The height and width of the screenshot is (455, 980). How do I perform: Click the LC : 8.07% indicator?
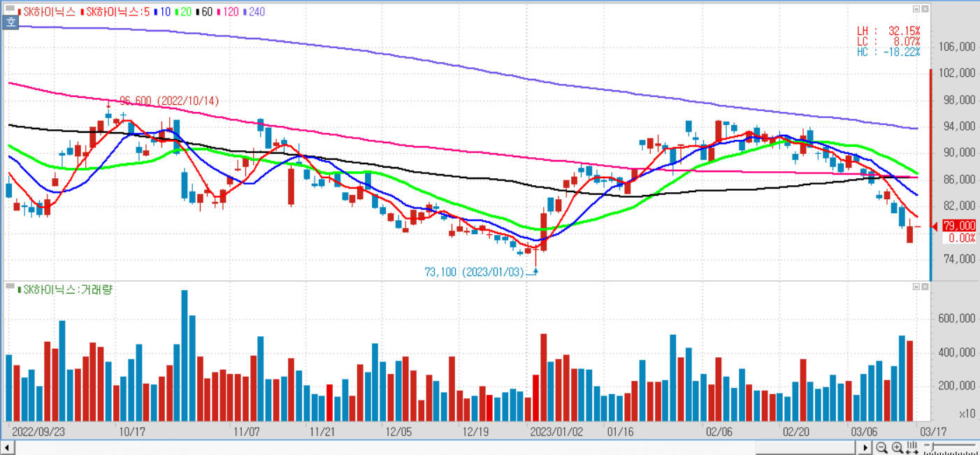pos(888,41)
